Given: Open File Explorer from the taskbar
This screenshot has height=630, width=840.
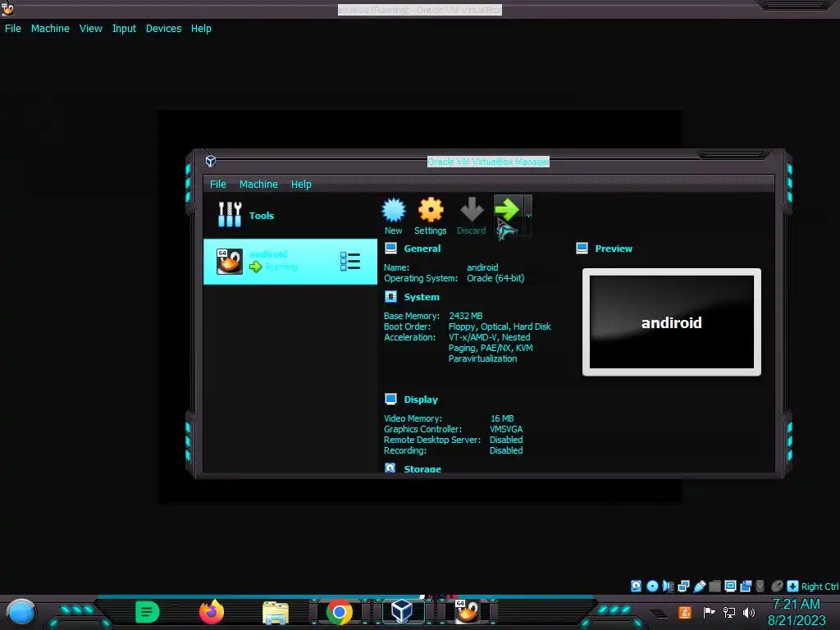Looking at the screenshot, I should coord(276,612).
